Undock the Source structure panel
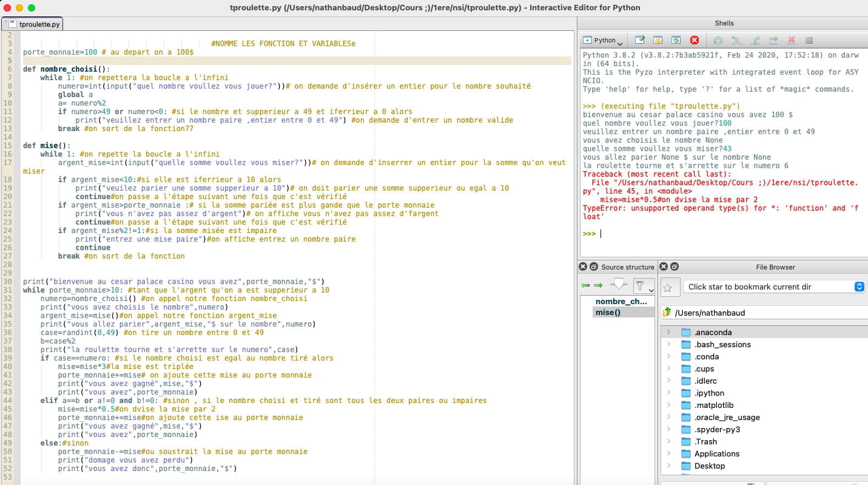868x485 pixels. [593, 266]
